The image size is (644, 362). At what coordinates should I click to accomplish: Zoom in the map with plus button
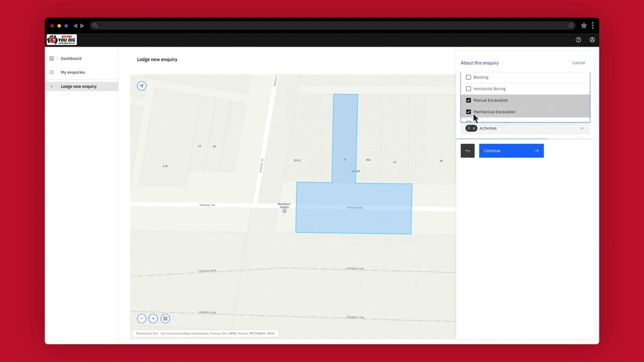click(153, 318)
